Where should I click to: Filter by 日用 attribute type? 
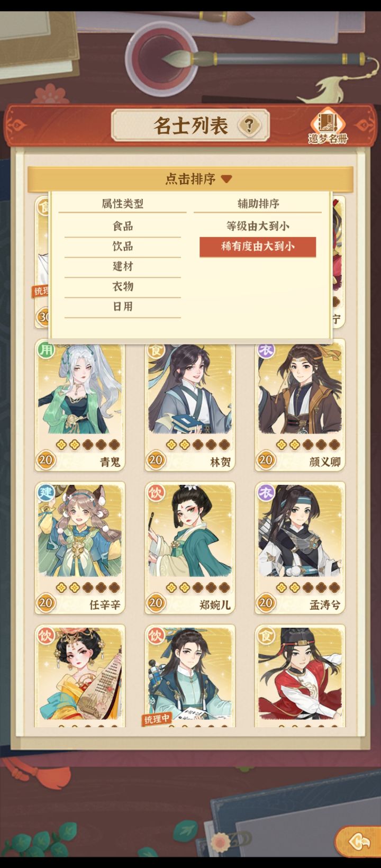tap(123, 307)
